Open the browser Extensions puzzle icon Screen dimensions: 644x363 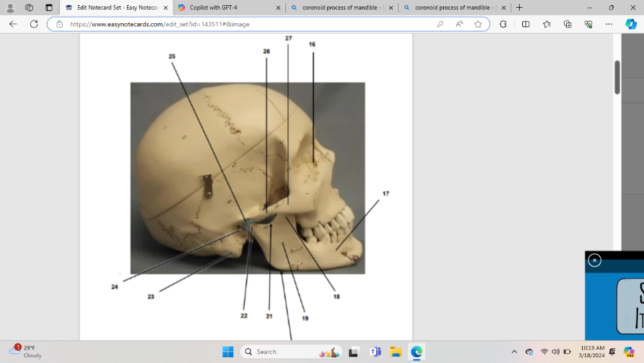tap(504, 24)
